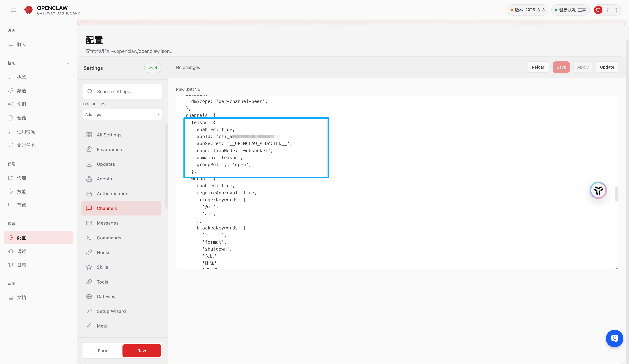This screenshot has width=629, height=364.
Task: Open the Add tags dropdown
Action: coord(122,114)
